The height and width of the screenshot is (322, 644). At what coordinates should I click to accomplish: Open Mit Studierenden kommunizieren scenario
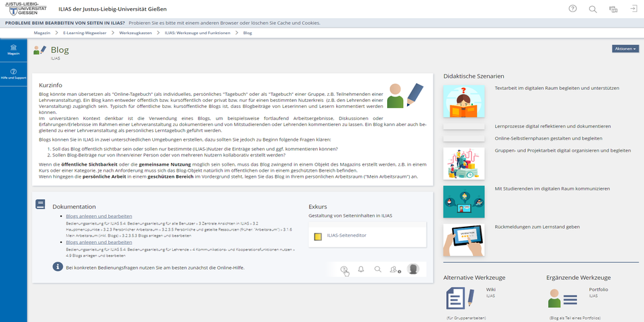(x=552, y=189)
